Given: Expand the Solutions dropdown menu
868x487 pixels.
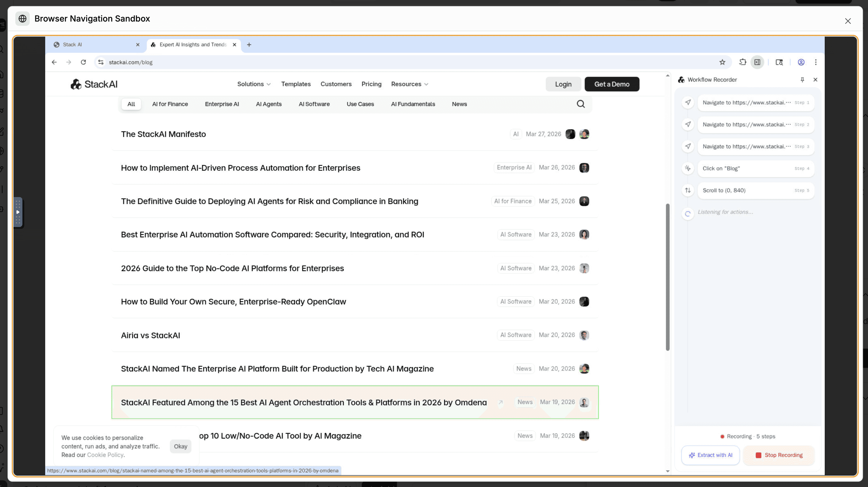Looking at the screenshot, I should pos(254,84).
